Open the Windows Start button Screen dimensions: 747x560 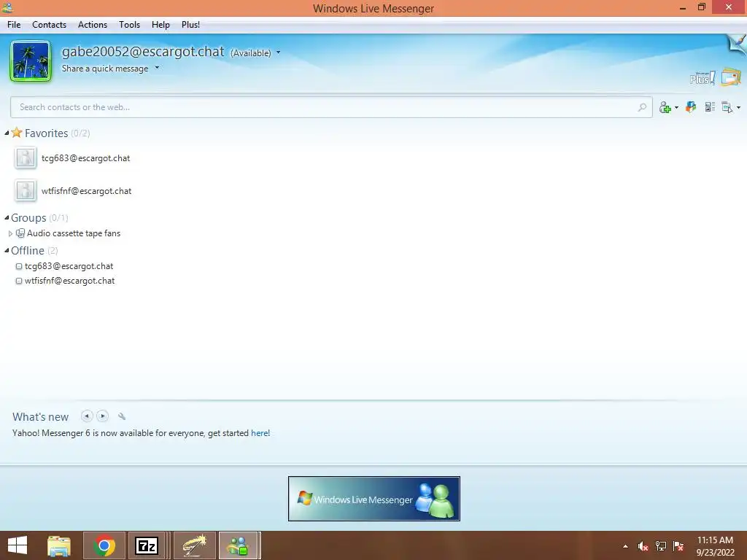18,545
